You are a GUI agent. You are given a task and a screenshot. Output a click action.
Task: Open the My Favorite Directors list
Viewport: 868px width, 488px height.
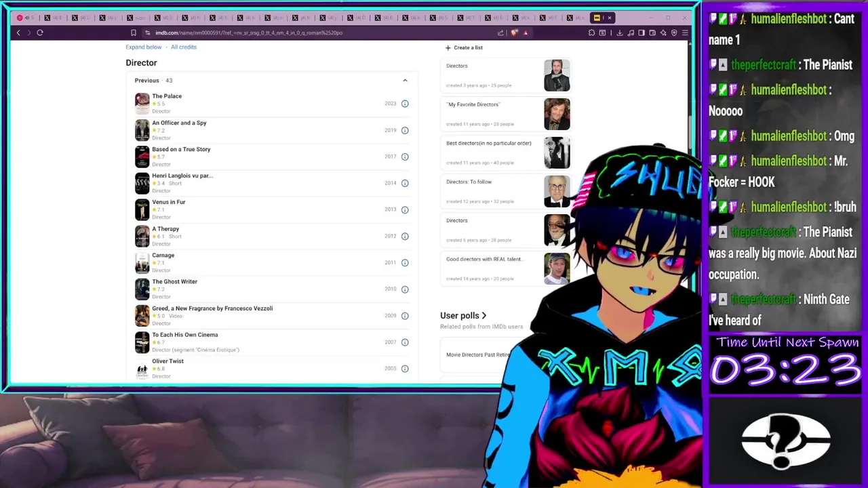(x=473, y=104)
